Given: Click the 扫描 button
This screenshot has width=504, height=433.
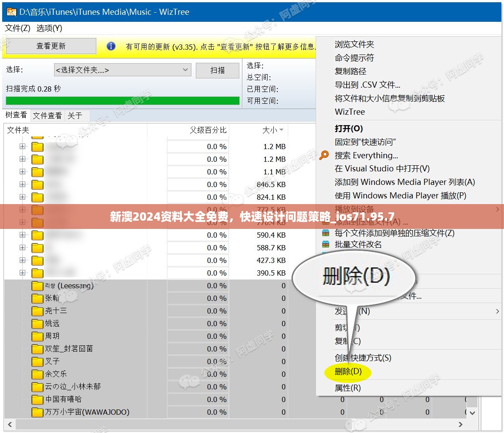Looking at the screenshot, I should (x=217, y=70).
